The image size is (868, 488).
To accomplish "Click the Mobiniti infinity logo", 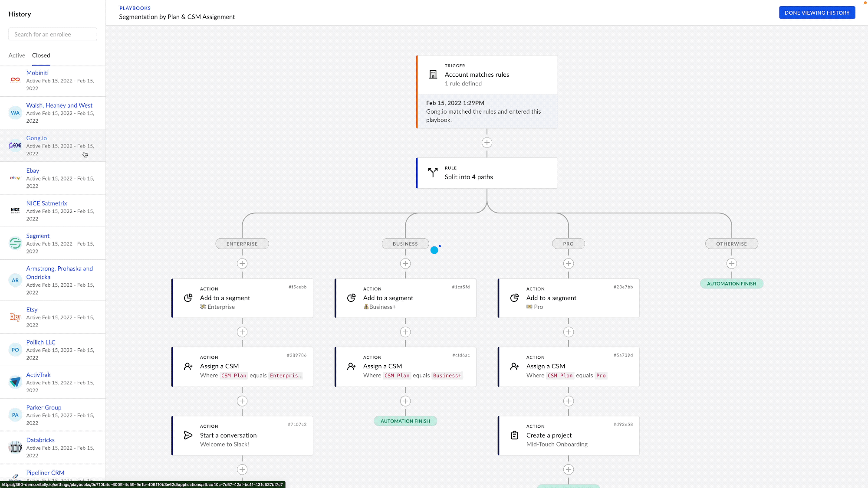I will tap(15, 80).
